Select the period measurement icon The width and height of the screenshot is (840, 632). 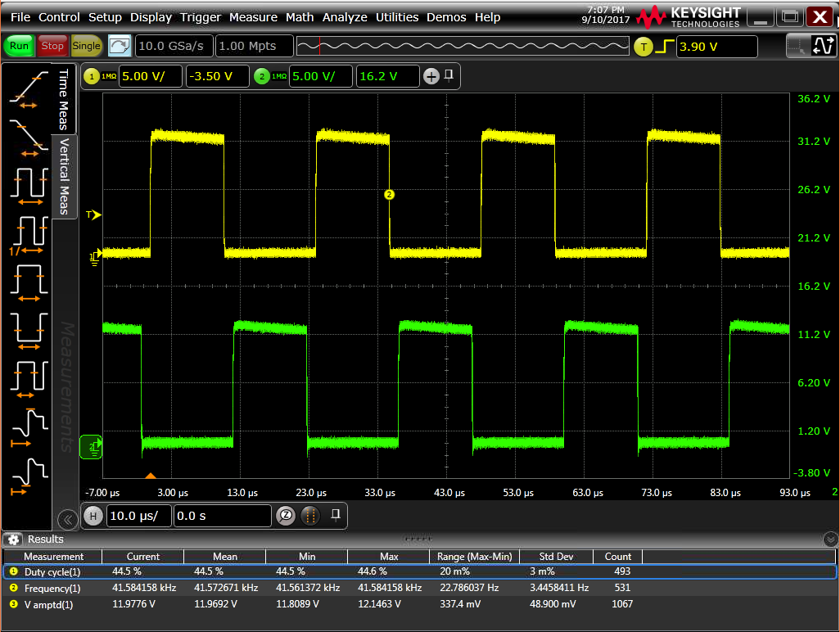click(29, 186)
